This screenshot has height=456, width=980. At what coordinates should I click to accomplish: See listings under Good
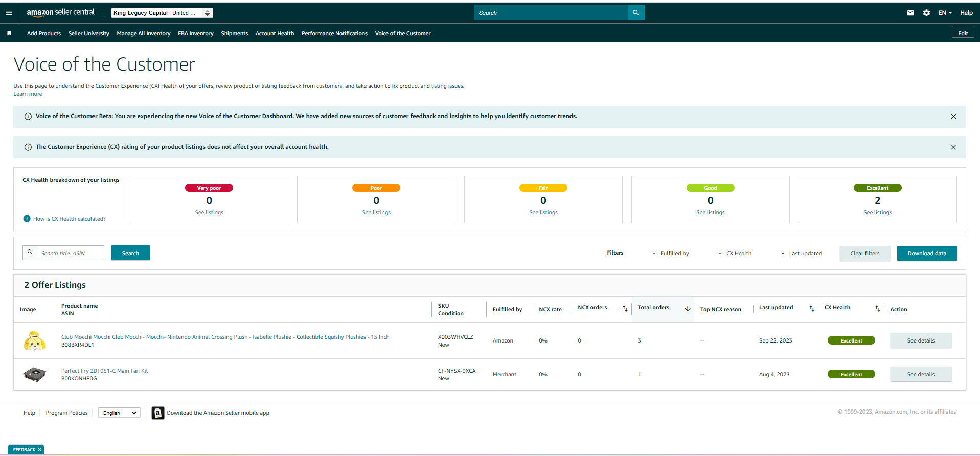pos(711,213)
